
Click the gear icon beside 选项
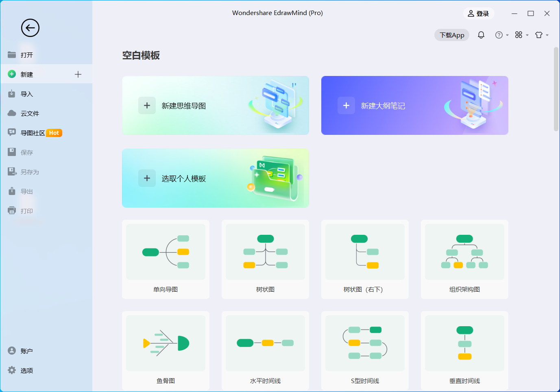12,370
